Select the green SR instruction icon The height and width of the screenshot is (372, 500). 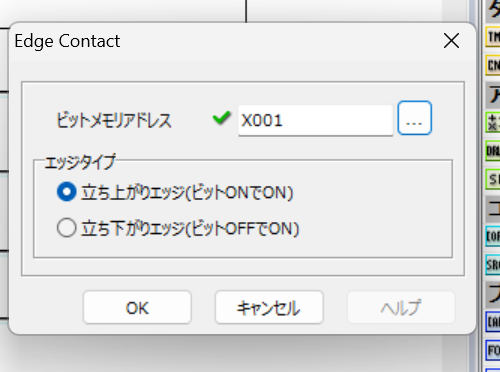[x=493, y=180]
